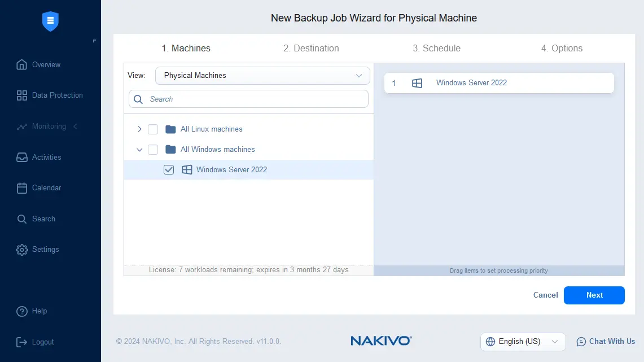Click the copyright 2024 NAKIVO text

tap(198, 342)
